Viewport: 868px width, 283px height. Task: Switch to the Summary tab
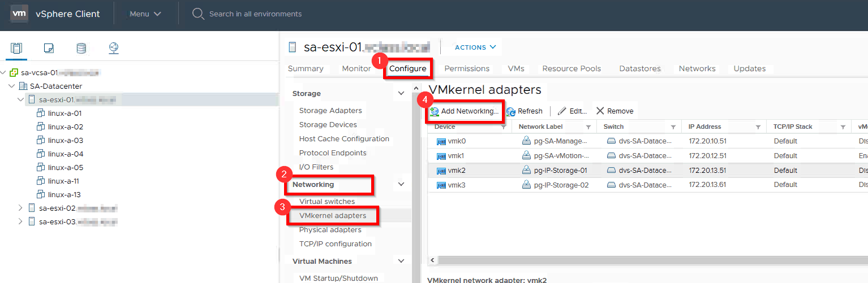coord(306,68)
